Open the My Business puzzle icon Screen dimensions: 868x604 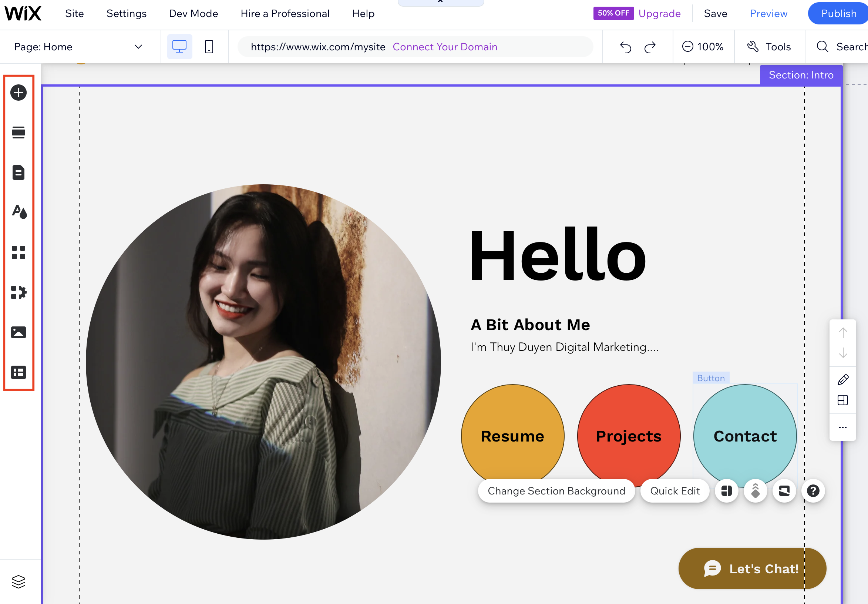(x=18, y=292)
